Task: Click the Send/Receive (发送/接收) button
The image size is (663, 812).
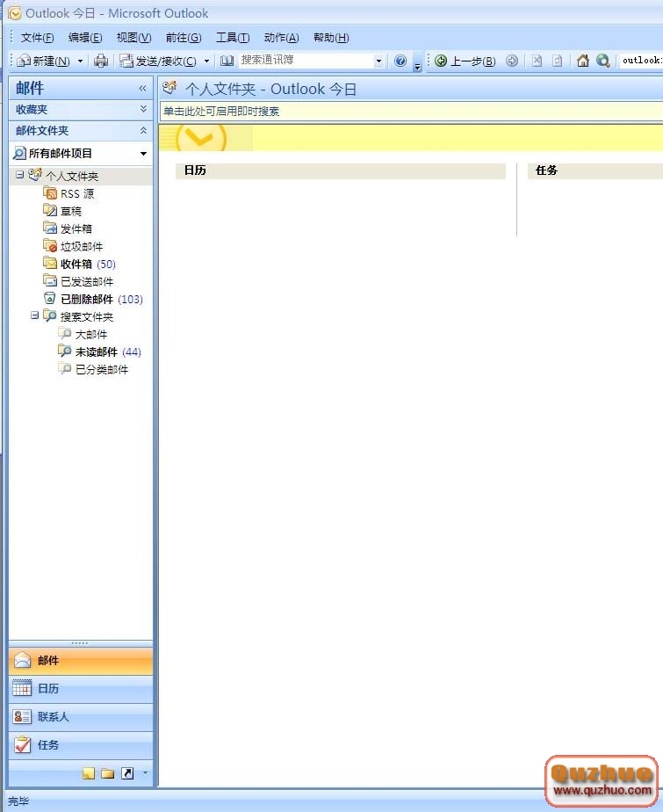Action: [158, 62]
